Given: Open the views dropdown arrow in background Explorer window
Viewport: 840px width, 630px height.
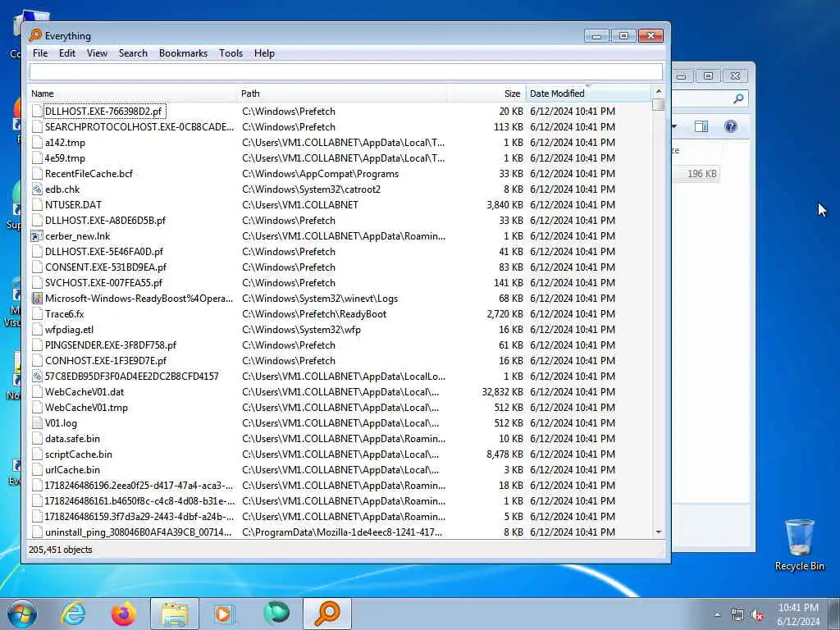Looking at the screenshot, I should (x=674, y=126).
